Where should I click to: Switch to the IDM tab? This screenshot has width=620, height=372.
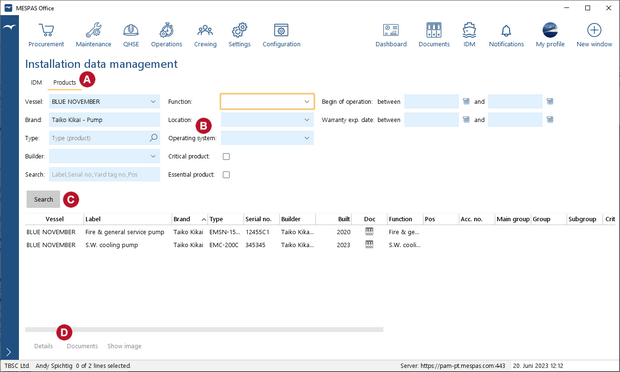[x=36, y=83]
